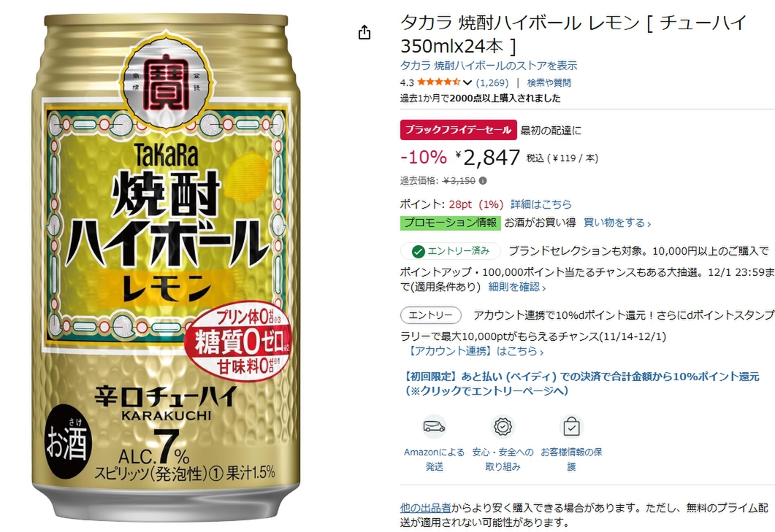Open the 1,269 customer reviews link
Screen dimensions: 775x532
(x=492, y=82)
